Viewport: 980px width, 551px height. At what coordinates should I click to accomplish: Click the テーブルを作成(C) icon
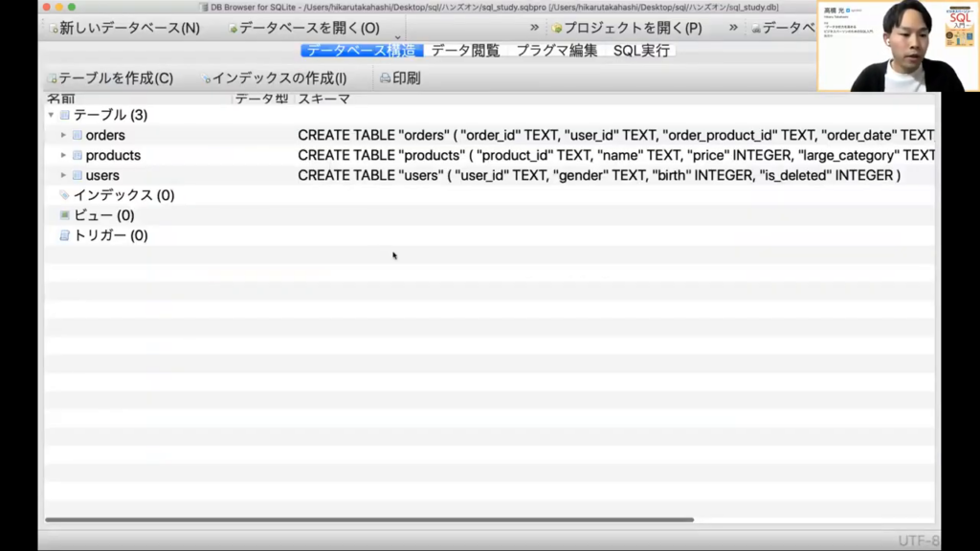point(54,79)
